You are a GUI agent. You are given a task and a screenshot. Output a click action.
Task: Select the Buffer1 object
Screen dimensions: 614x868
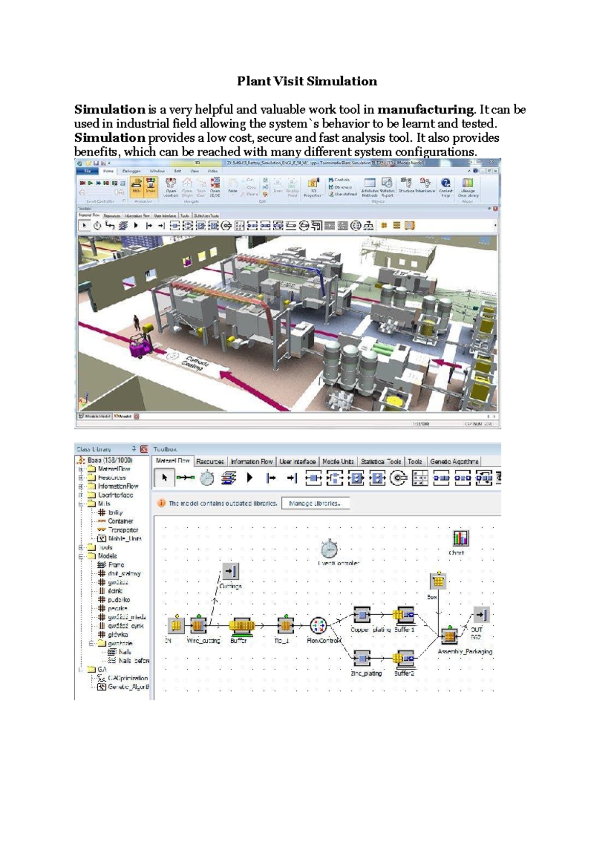click(404, 615)
